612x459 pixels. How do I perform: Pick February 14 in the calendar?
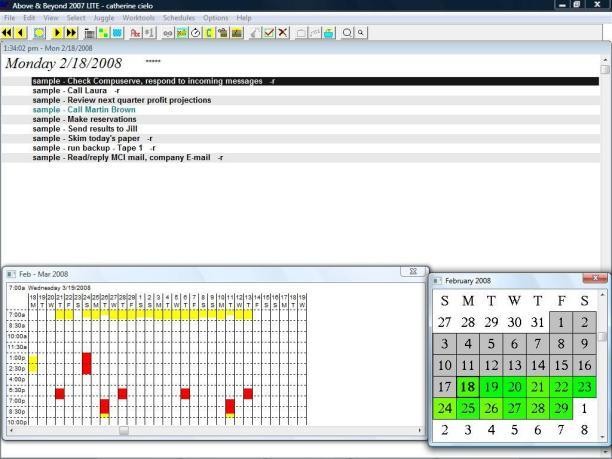coord(538,365)
